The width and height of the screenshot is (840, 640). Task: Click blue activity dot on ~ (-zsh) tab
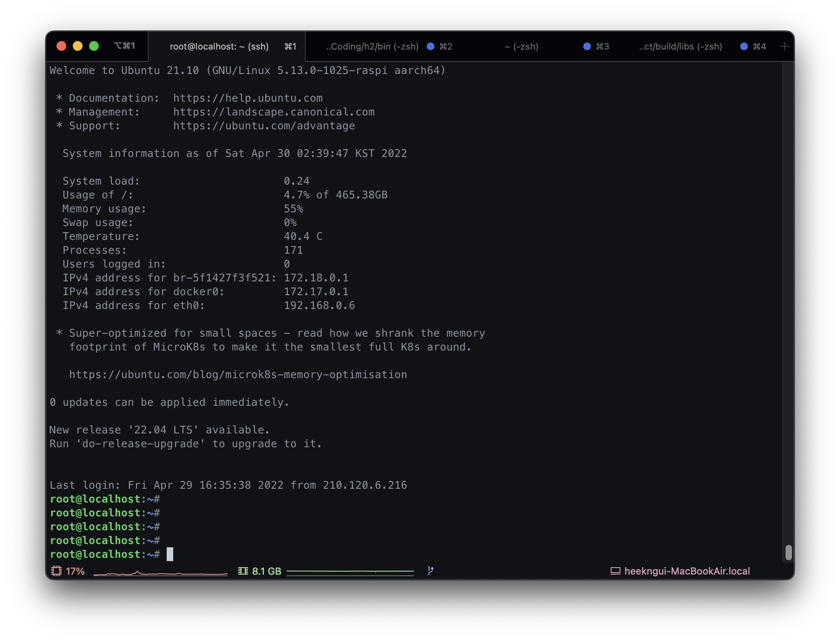coord(587,46)
